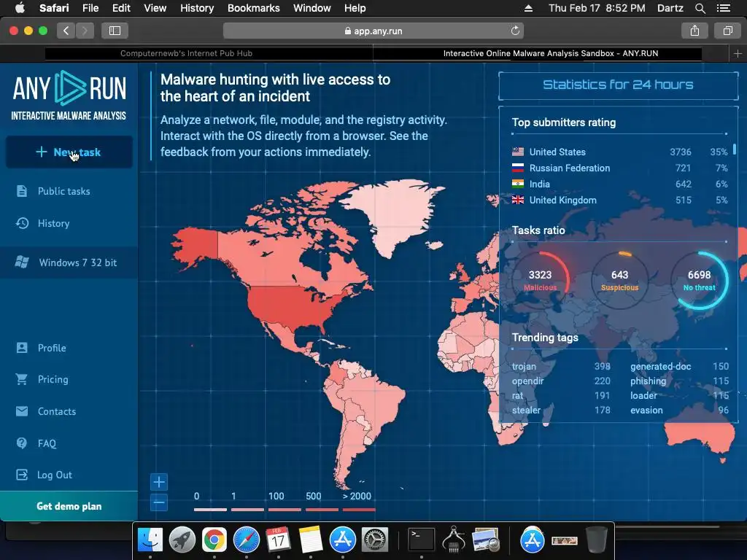Click the 643 Suspicious gauge
Viewport: 747px width, 560px height.
[x=620, y=281]
